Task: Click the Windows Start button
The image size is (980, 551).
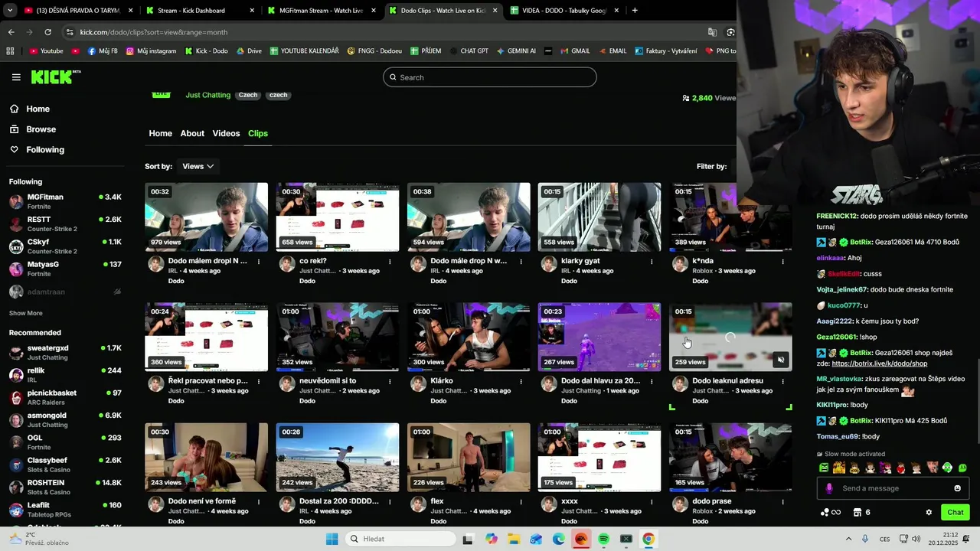Action: pyautogui.click(x=332, y=539)
